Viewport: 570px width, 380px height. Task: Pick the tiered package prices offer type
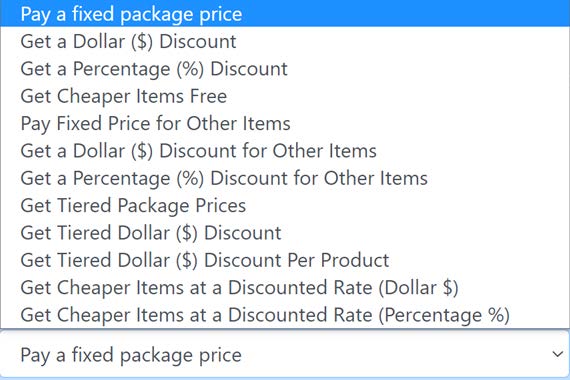[285, 205]
